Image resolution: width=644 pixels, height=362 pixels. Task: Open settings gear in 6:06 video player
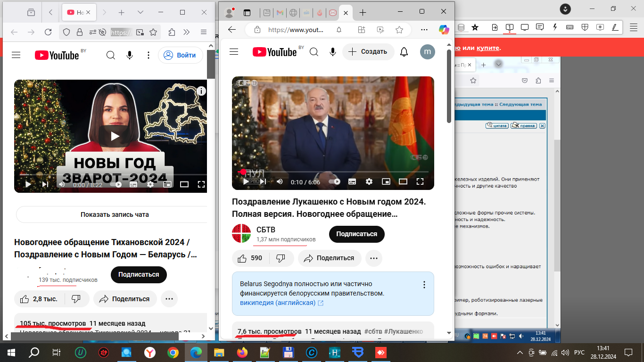click(x=369, y=181)
